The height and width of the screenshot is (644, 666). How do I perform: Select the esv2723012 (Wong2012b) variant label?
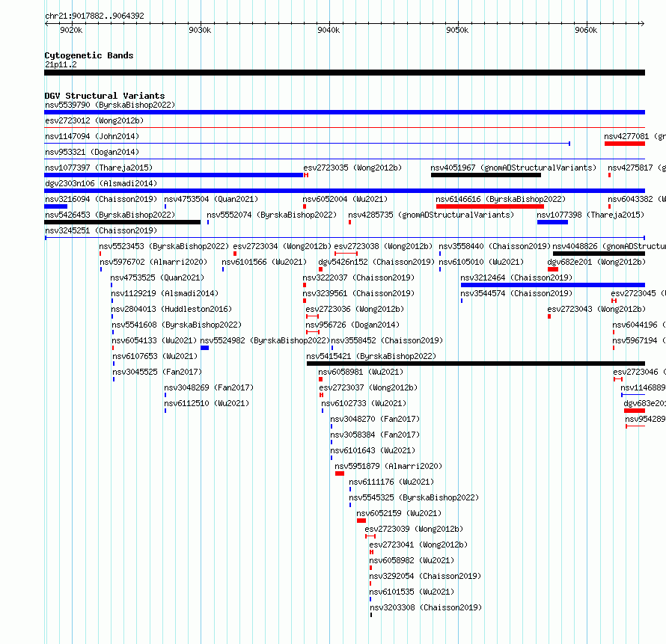coord(94,120)
